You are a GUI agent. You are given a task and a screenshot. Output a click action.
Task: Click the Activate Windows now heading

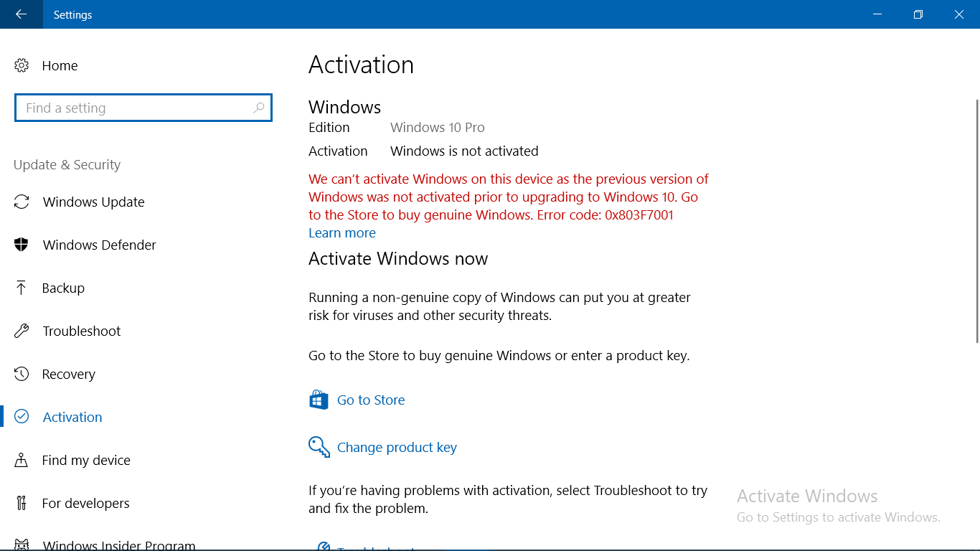[x=398, y=259]
